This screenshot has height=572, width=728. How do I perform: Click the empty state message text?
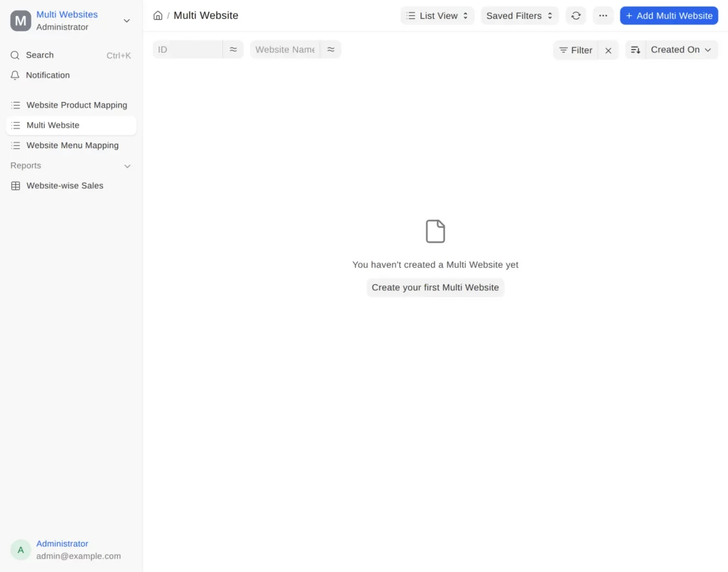click(x=436, y=265)
